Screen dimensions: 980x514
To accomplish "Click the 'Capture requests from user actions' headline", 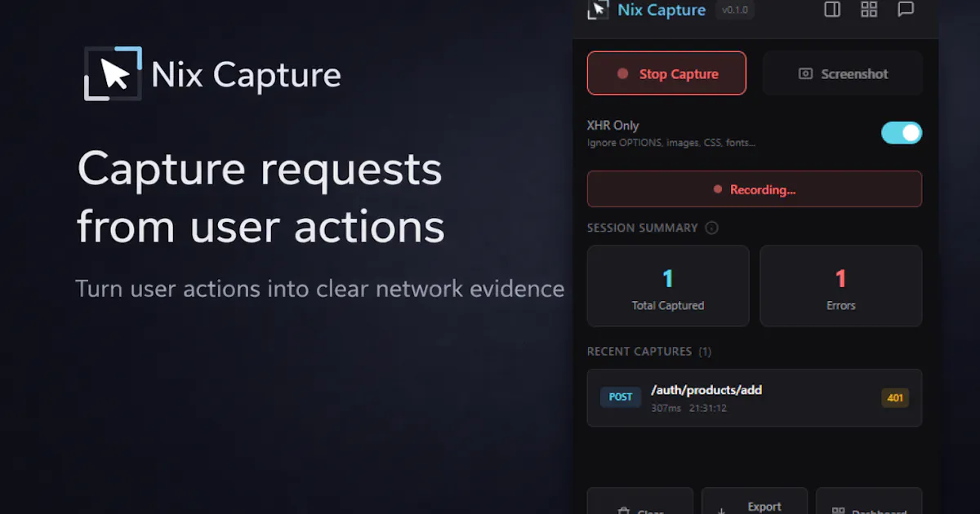I will point(261,197).
